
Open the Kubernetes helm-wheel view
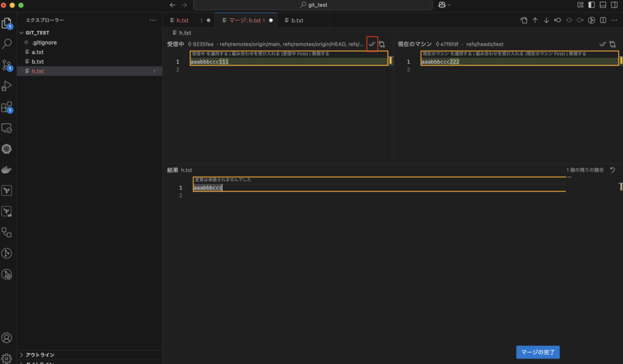[7, 149]
